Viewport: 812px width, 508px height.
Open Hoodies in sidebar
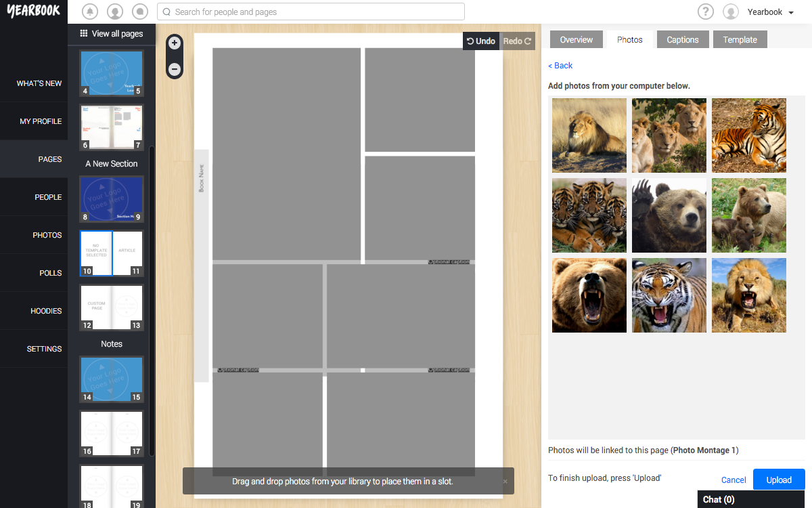tap(34, 311)
